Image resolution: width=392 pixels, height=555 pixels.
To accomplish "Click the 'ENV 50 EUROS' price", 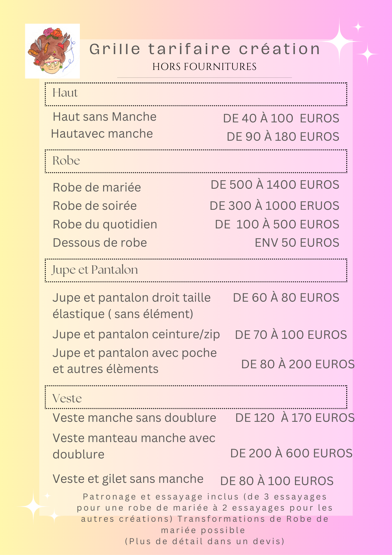I will [297, 243].
